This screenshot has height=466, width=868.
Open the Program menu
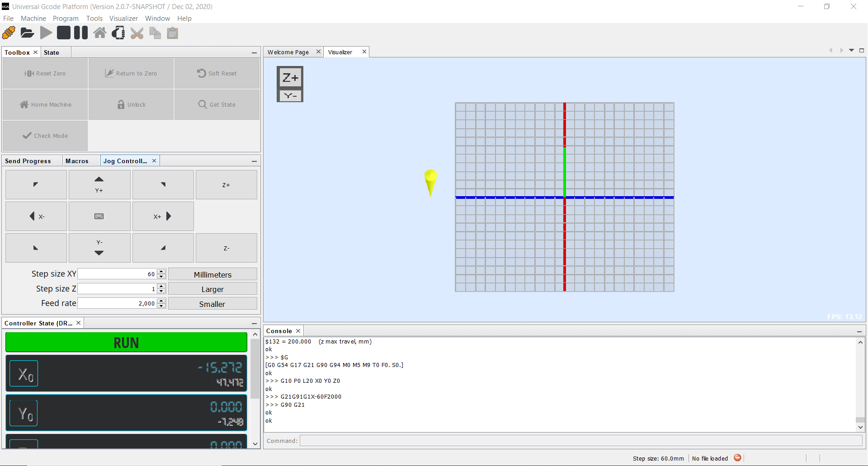pos(66,19)
